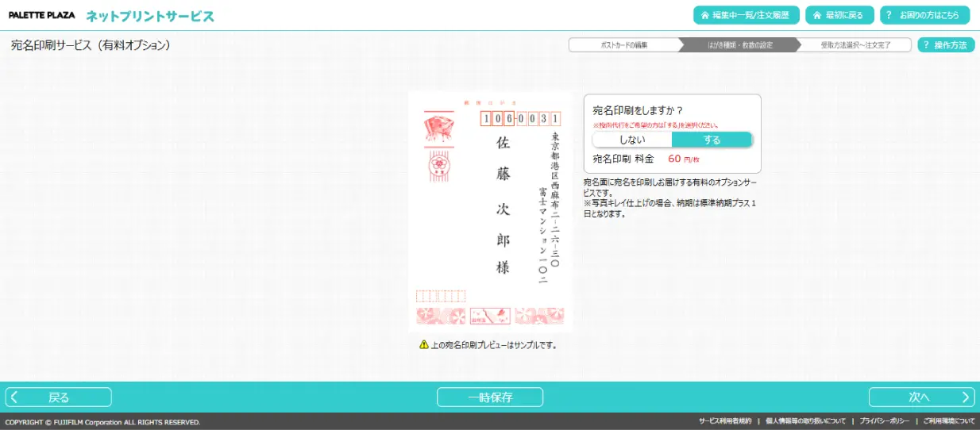Viewport: 980px width, 430px height.
Task: Proceed with the 次へ button
Action: [921, 397]
